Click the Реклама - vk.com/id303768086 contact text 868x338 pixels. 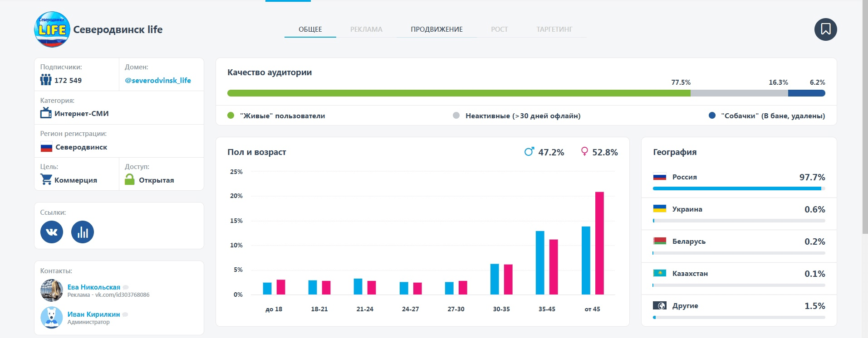108,295
